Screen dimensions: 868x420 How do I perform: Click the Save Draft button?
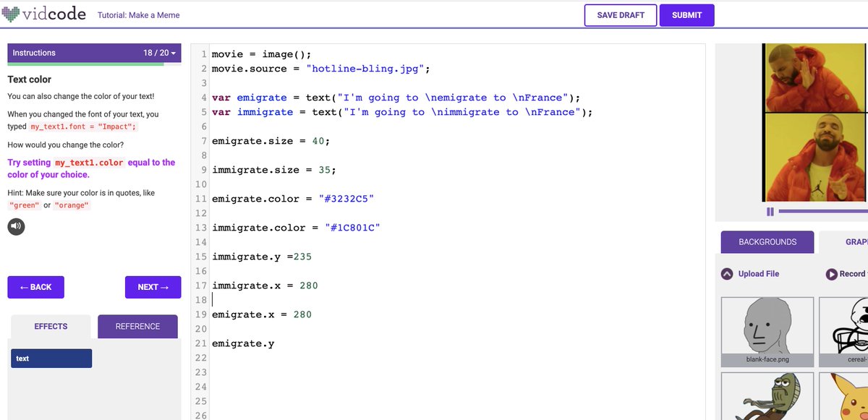point(621,15)
